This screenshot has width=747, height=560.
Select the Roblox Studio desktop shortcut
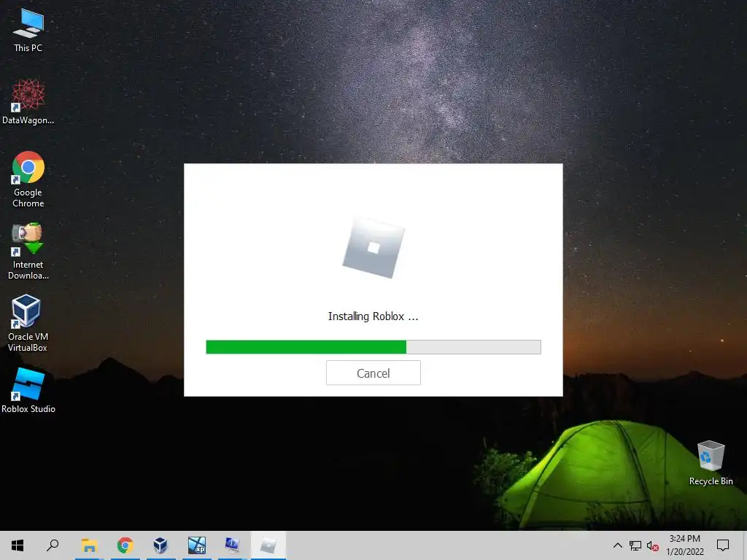pos(28,391)
